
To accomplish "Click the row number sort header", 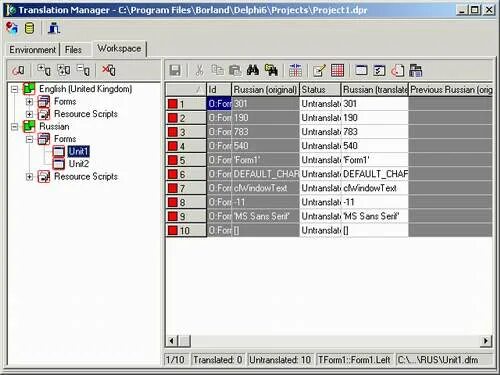I will 186,90.
